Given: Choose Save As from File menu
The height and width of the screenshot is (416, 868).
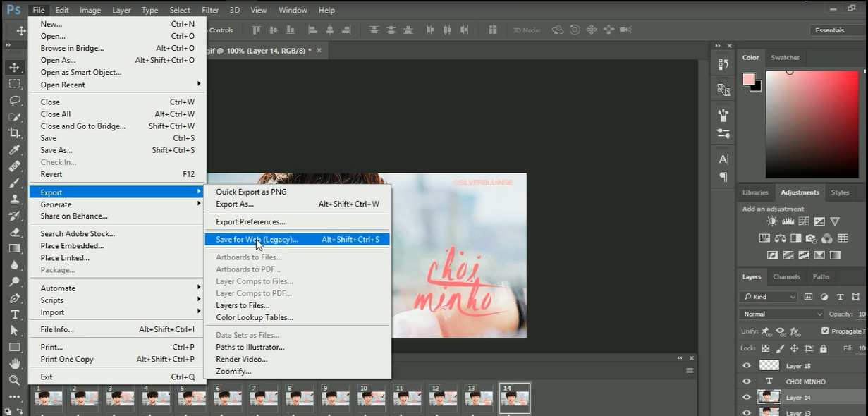Looking at the screenshot, I should 117,150.
